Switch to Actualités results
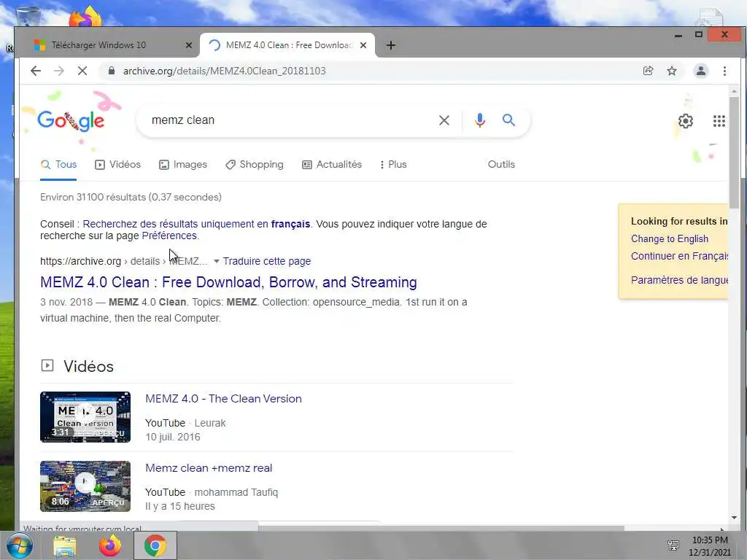 [x=332, y=164]
